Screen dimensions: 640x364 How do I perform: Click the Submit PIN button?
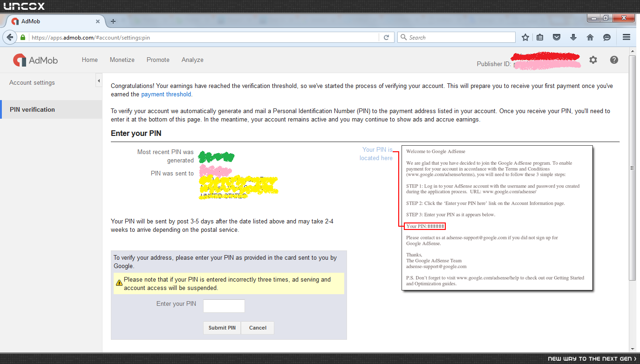tap(222, 328)
